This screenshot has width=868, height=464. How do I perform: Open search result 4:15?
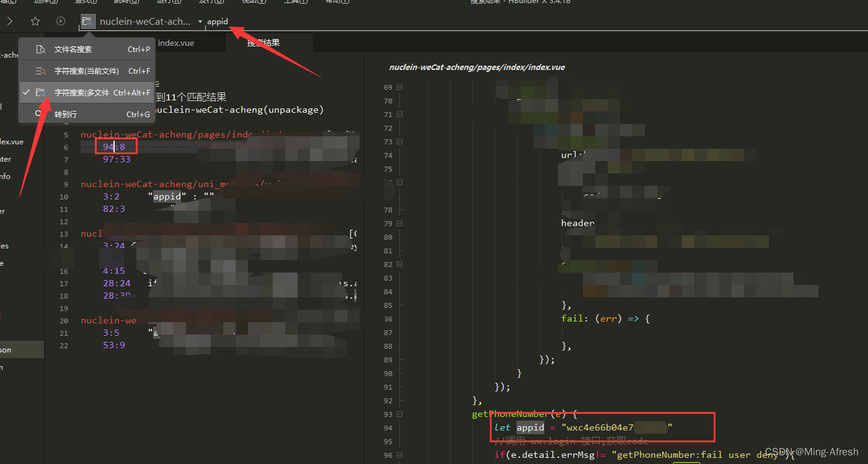114,271
